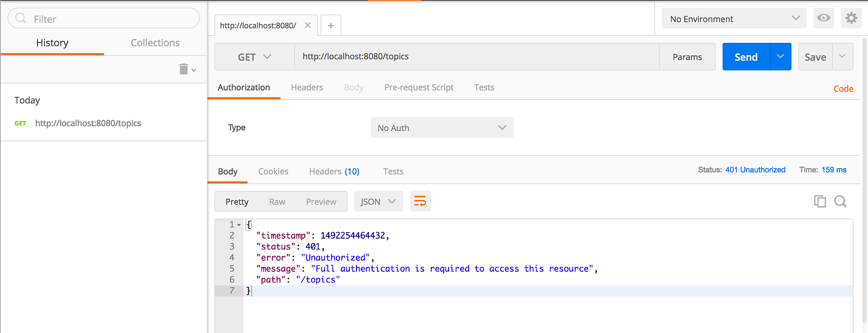Toggle the environment quick look eye icon
Image resolution: width=868 pixels, height=333 pixels.
click(824, 18)
